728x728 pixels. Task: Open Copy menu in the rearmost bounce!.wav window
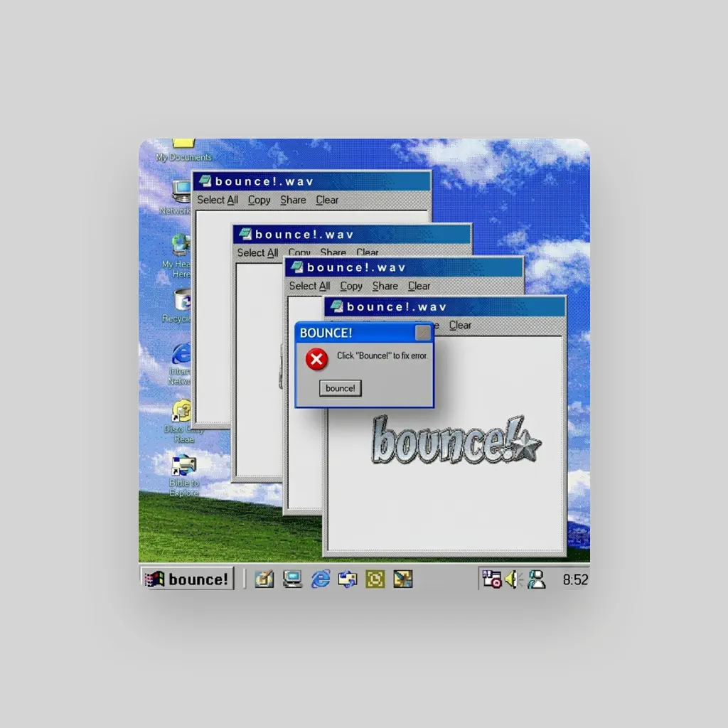click(x=259, y=200)
